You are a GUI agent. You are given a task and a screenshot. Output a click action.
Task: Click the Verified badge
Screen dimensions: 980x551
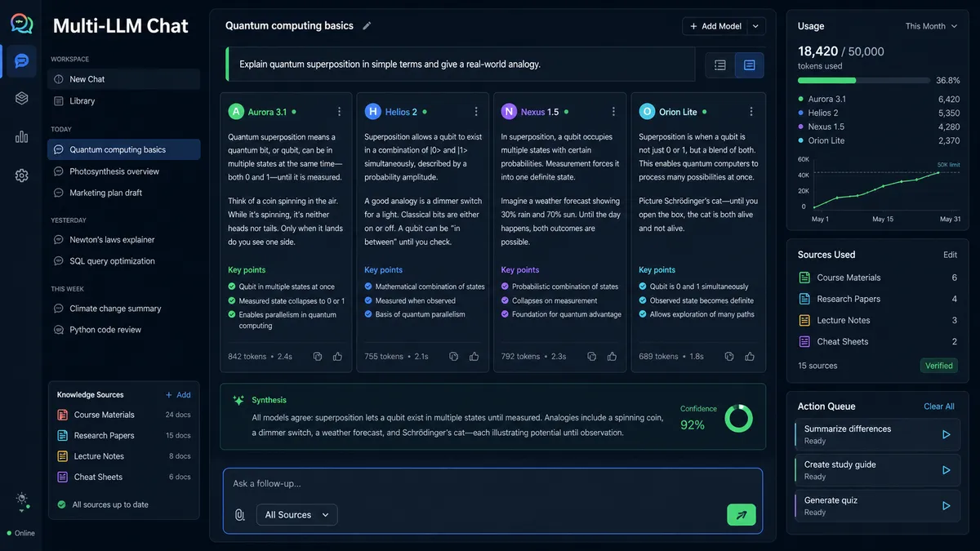click(939, 366)
